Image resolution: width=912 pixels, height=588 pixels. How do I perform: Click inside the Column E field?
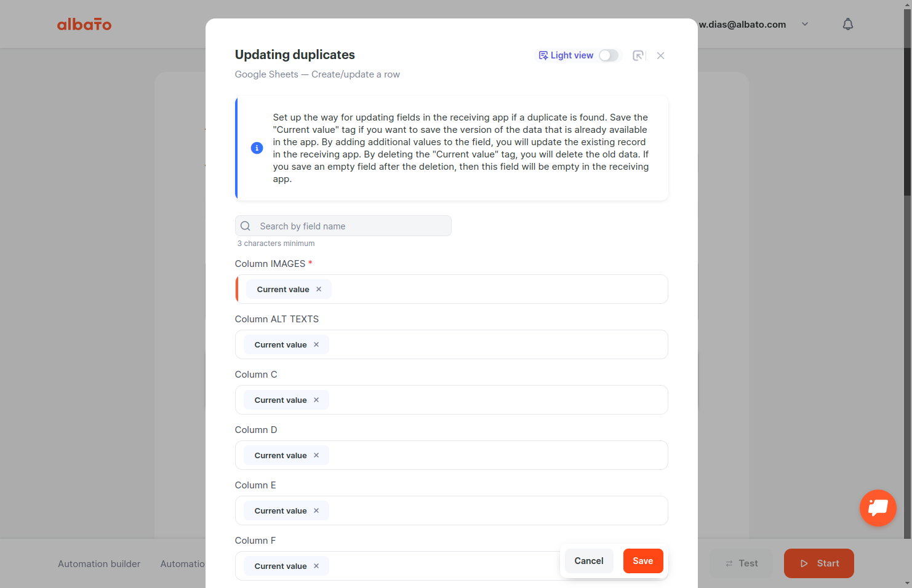[452, 511]
